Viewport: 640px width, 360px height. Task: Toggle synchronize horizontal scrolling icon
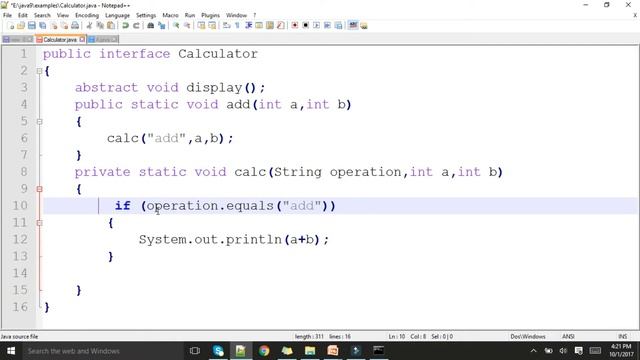point(212,26)
